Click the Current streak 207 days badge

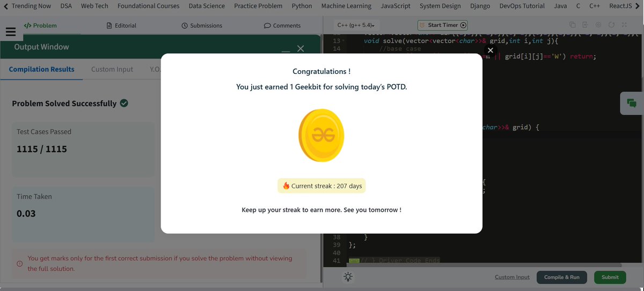(321, 186)
